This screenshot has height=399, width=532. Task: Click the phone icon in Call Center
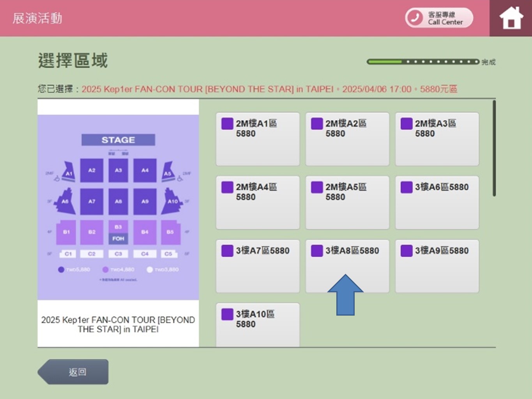coord(415,18)
